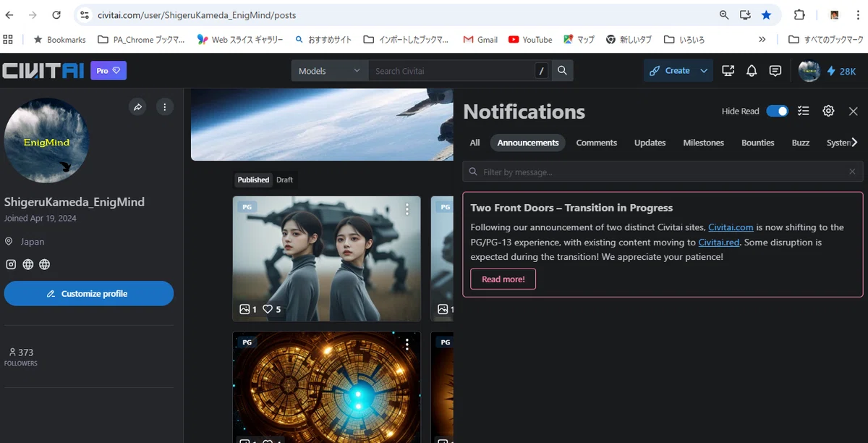Select the Updates tab
Viewport: 868px width, 443px height.
tap(650, 143)
